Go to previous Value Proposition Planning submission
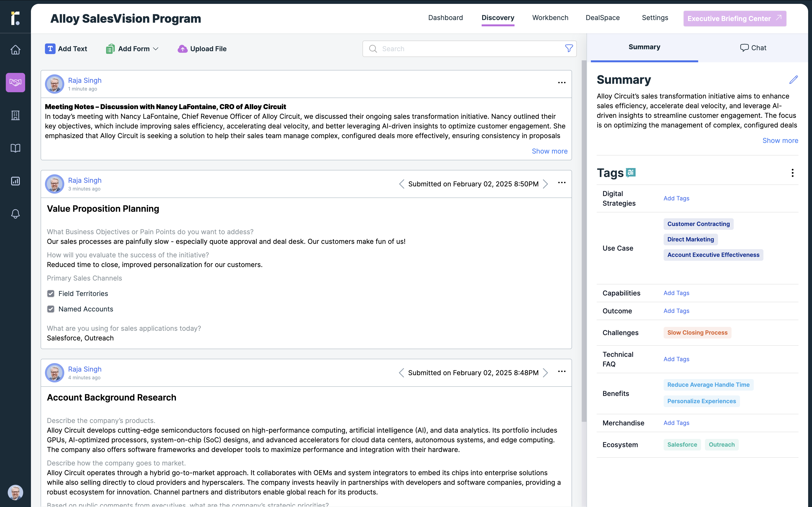Screen dimensions: 812x507 pos(401,184)
